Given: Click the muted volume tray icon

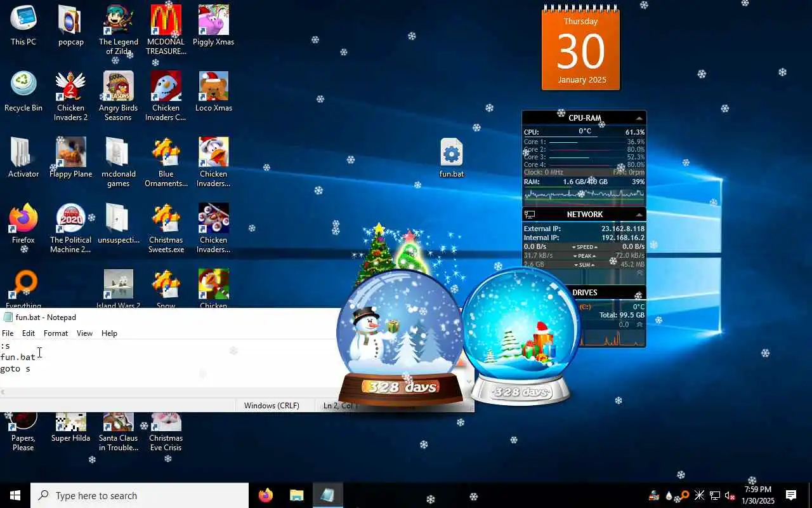Looking at the screenshot, I should [x=730, y=495].
